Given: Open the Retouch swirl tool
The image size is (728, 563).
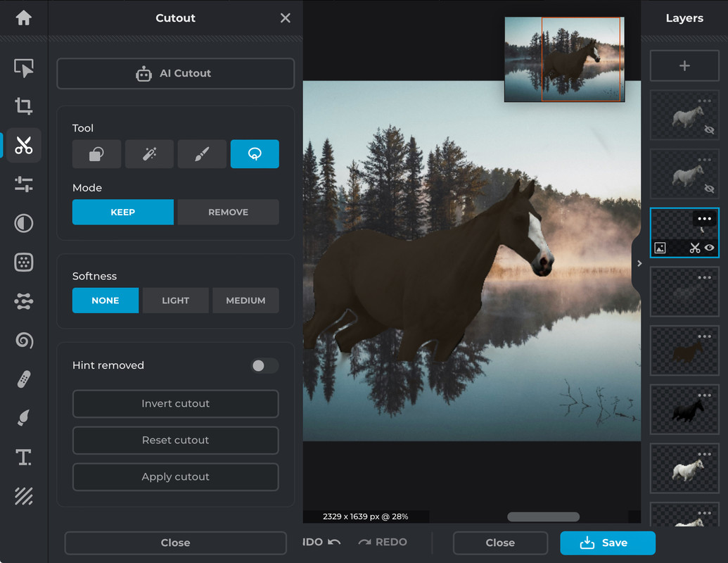Looking at the screenshot, I should (24, 341).
